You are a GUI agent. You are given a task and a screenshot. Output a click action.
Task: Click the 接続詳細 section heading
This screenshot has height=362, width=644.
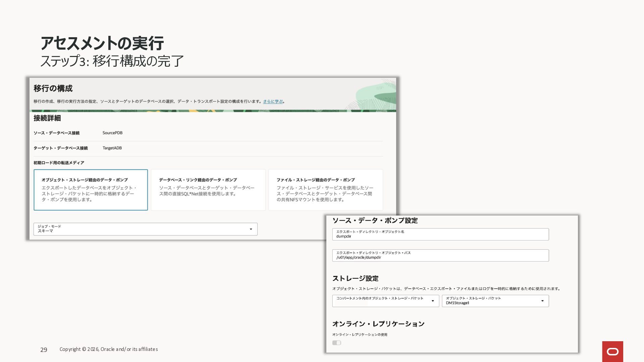coord(47,118)
